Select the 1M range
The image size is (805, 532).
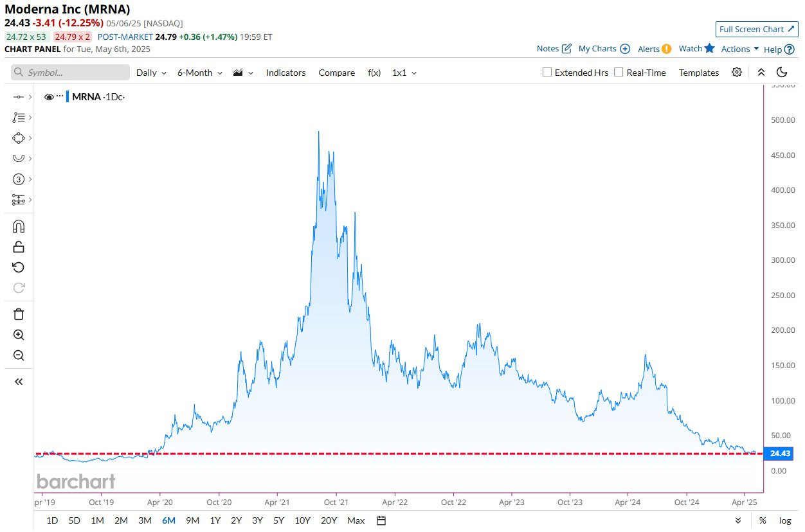[97, 520]
